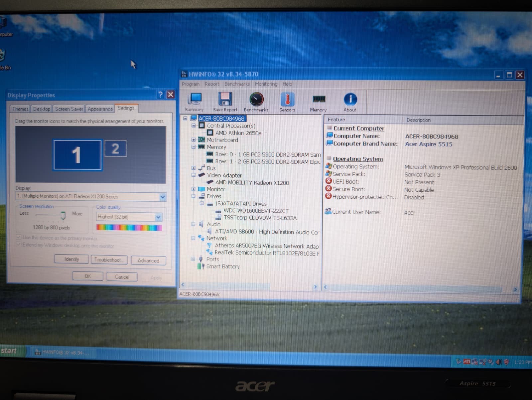Image resolution: width=532 pixels, height=400 pixels.
Task: Collapse the Memory node
Action: [x=194, y=147]
